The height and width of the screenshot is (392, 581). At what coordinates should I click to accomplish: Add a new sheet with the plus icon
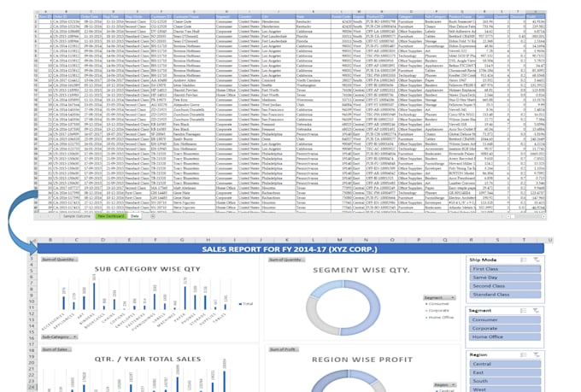[153, 216]
